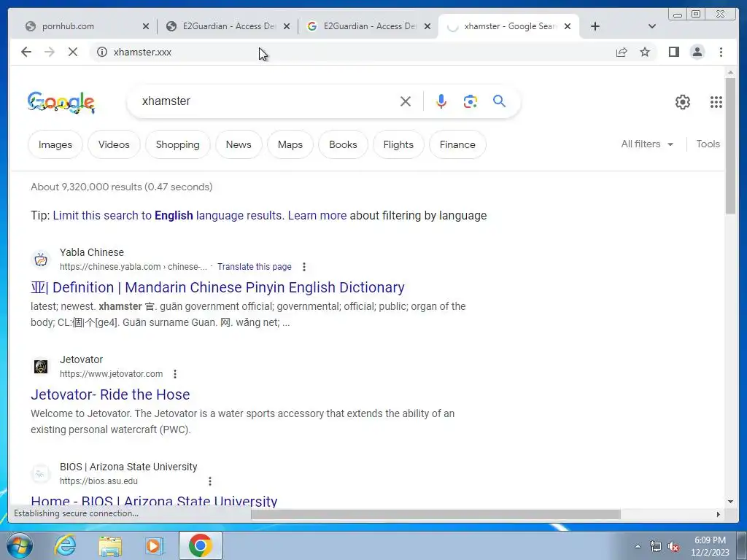Select Chrome in the taskbar
This screenshot has width=747, height=560.
200,545
